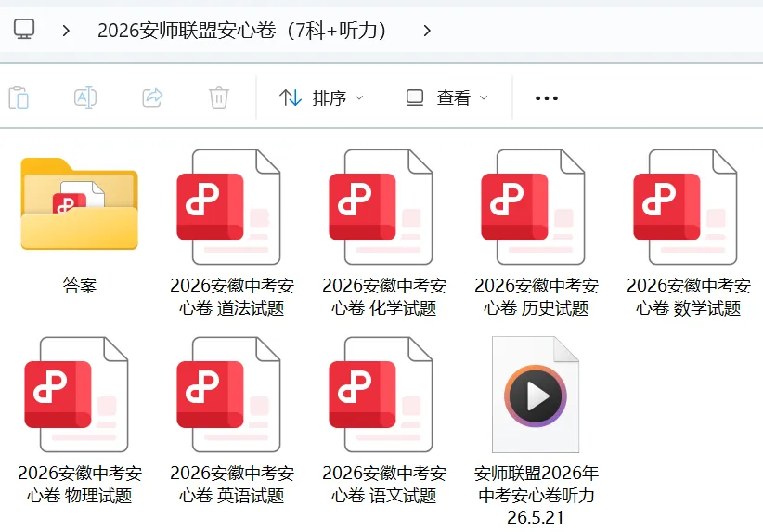Image resolution: width=763 pixels, height=532 pixels.
Task: Select the 英语试题 PDF file icon
Action: (228, 395)
